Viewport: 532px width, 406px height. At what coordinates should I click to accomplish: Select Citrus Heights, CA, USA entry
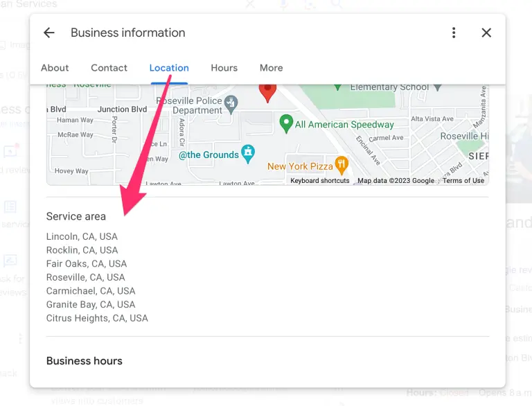pos(97,318)
